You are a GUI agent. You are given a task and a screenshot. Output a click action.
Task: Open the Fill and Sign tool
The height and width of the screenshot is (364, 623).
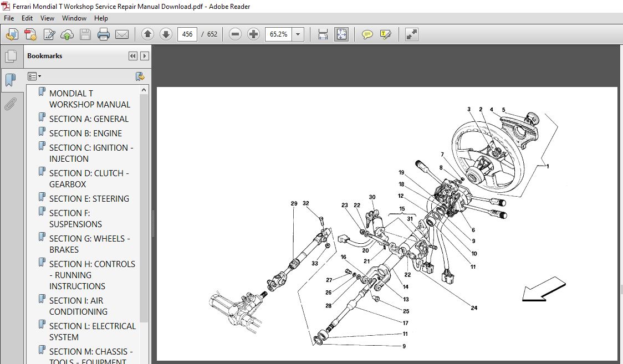pos(49,34)
